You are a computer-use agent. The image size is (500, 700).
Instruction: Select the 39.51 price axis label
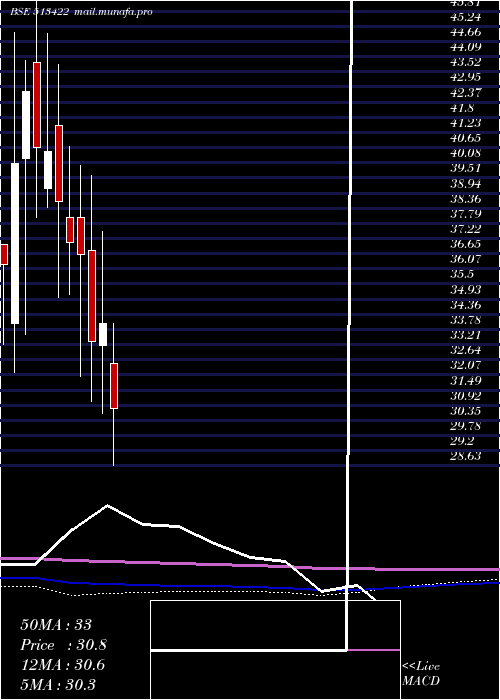(x=466, y=168)
